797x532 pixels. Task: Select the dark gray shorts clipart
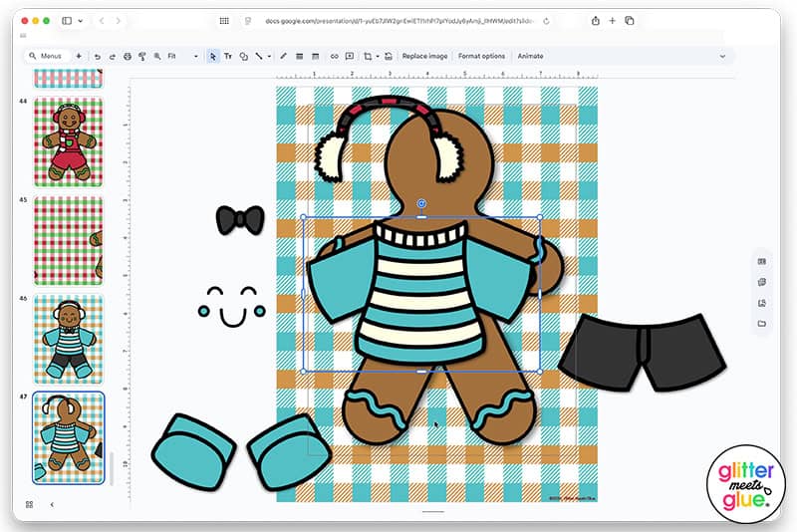point(642,353)
